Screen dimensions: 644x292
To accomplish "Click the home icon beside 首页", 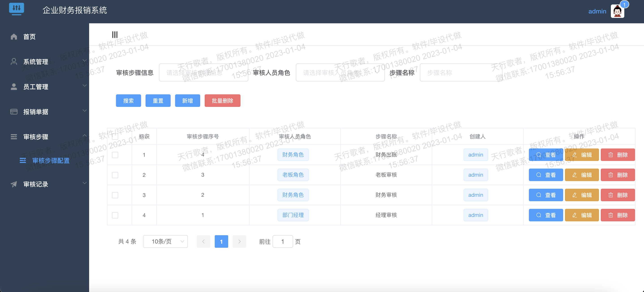I will point(14,37).
